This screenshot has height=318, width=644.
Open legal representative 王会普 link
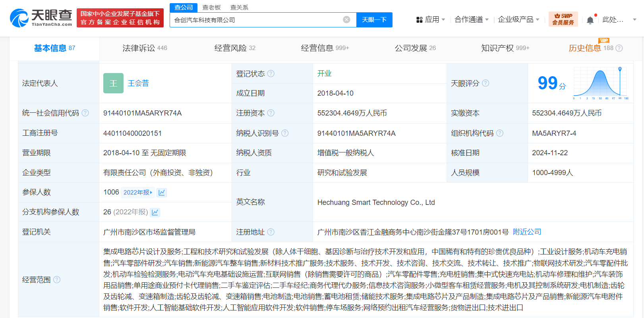[x=138, y=83]
